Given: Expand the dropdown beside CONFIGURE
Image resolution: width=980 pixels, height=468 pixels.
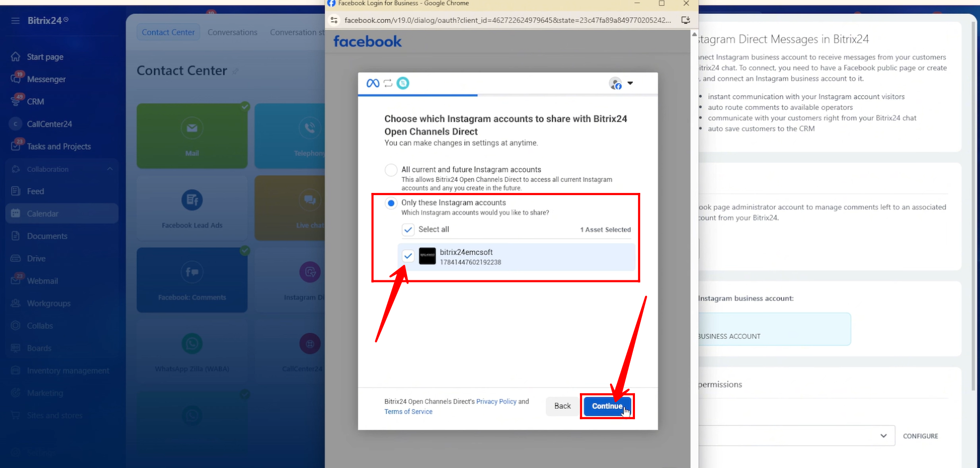Looking at the screenshot, I should point(883,436).
